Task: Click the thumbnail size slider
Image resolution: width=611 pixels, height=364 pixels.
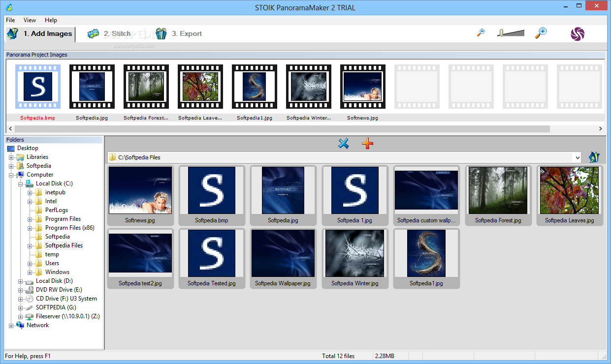Action: pyautogui.click(x=511, y=33)
